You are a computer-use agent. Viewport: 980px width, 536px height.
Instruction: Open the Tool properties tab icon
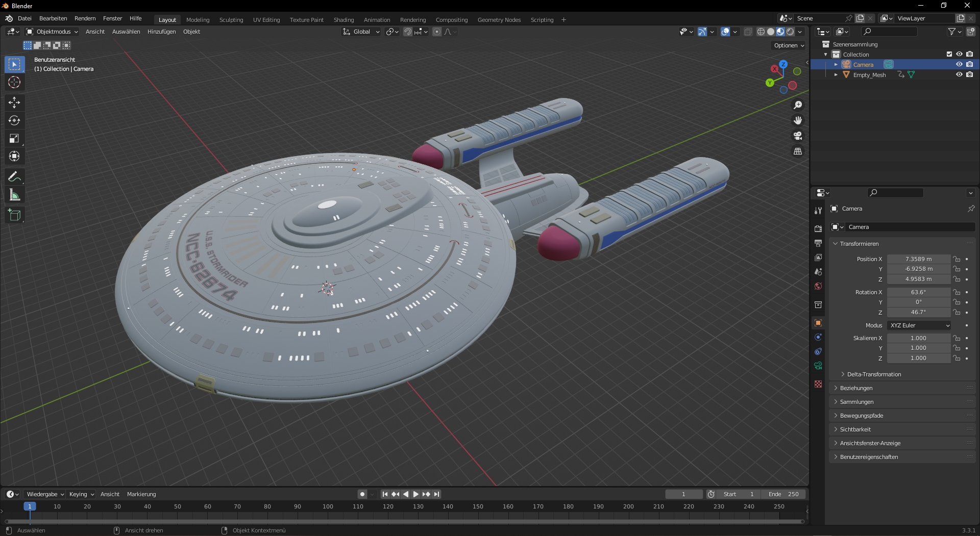pyautogui.click(x=818, y=210)
